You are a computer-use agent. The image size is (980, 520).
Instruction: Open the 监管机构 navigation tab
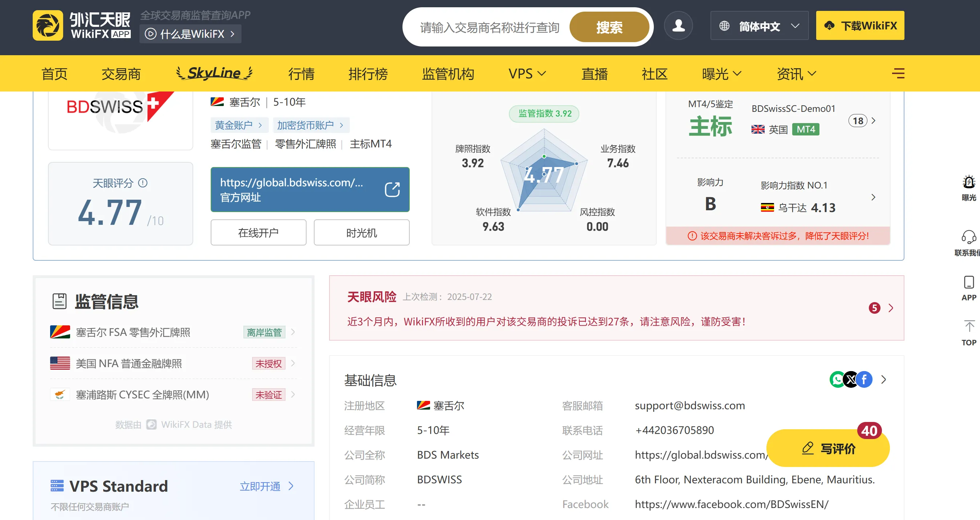click(448, 73)
